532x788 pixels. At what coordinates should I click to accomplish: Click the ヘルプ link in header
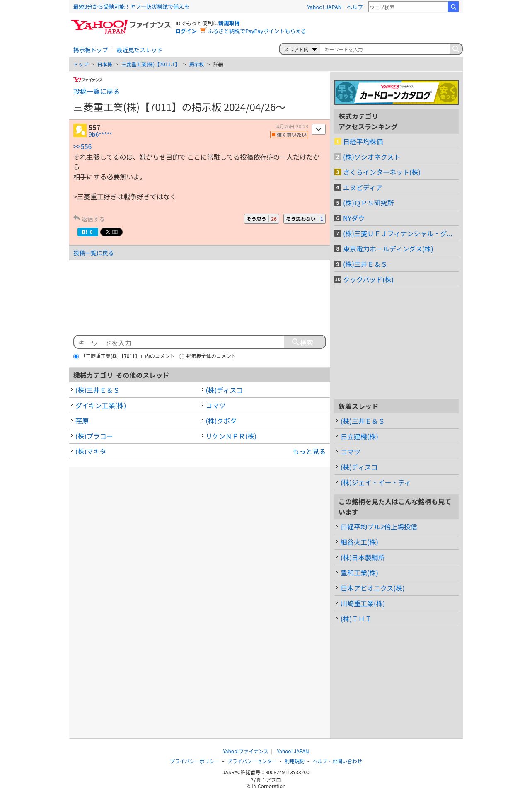[x=355, y=7]
